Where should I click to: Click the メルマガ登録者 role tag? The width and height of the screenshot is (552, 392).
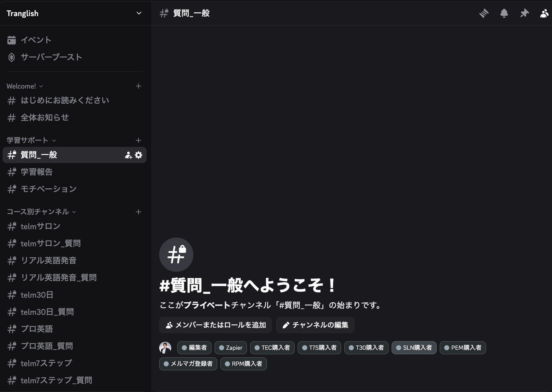point(188,364)
